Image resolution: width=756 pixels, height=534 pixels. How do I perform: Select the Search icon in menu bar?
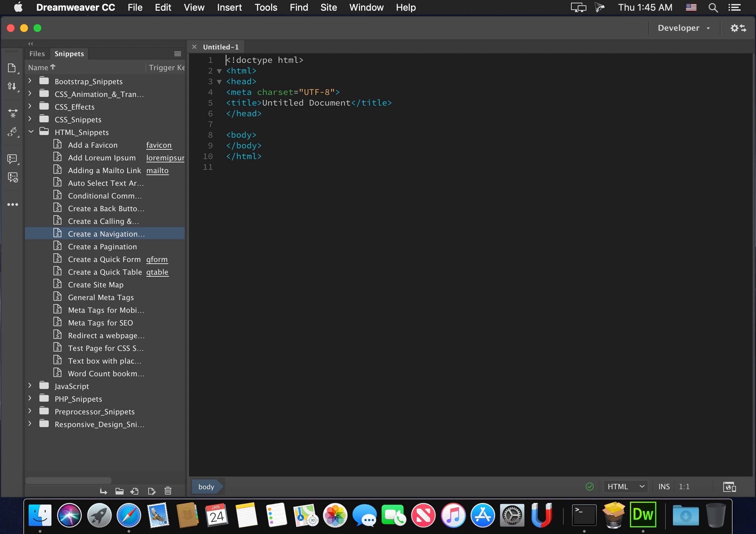712,7
